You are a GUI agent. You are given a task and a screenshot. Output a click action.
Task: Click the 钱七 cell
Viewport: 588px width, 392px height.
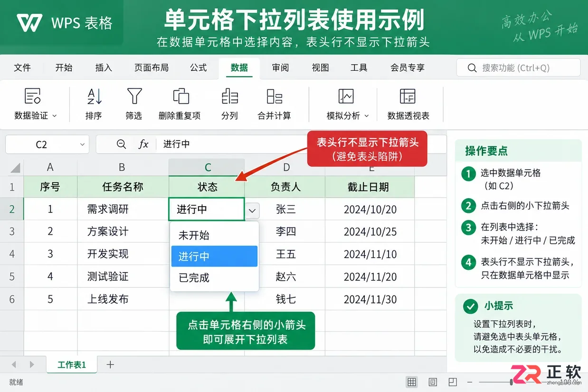click(x=285, y=299)
